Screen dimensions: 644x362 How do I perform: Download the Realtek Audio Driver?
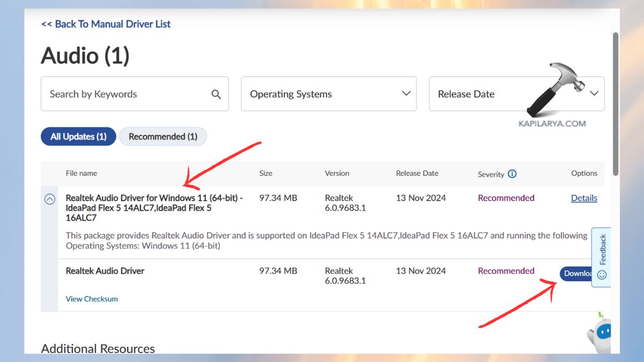pyautogui.click(x=576, y=274)
